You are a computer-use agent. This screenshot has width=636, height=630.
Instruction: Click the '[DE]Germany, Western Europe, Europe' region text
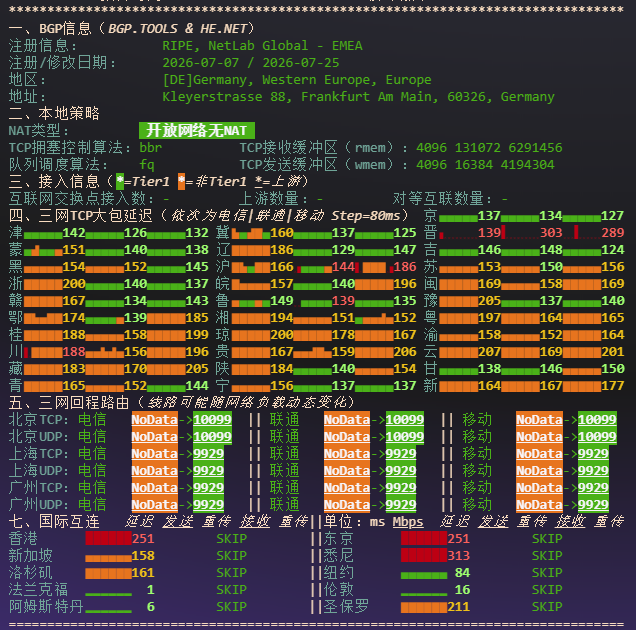tap(297, 80)
